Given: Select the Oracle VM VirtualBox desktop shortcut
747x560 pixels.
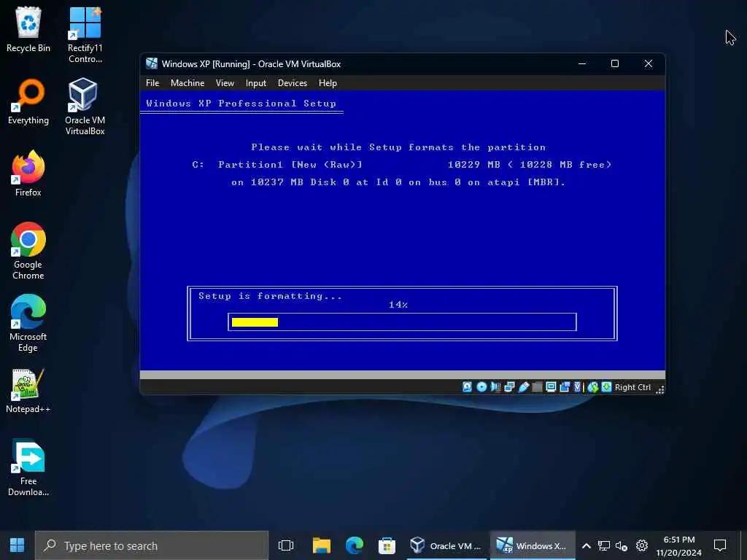Looking at the screenshot, I should click(x=85, y=106).
